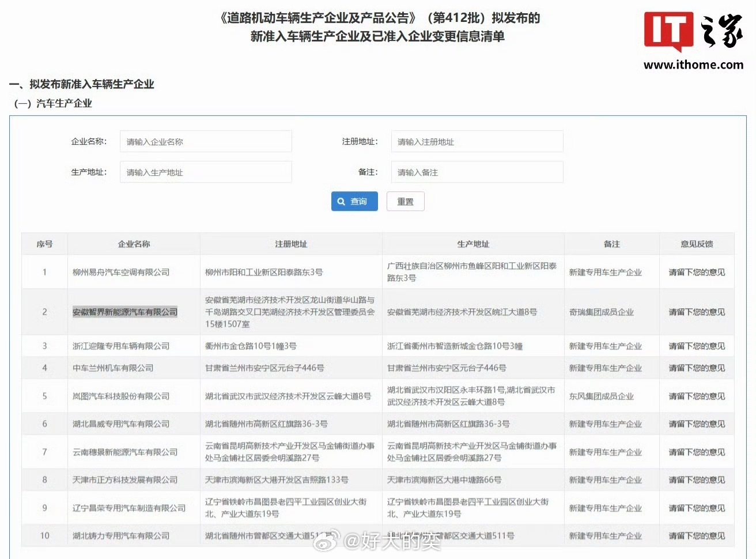
Task: Select company name 浙江迎隆专用车辆有限公司
Action: tap(121, 346)
